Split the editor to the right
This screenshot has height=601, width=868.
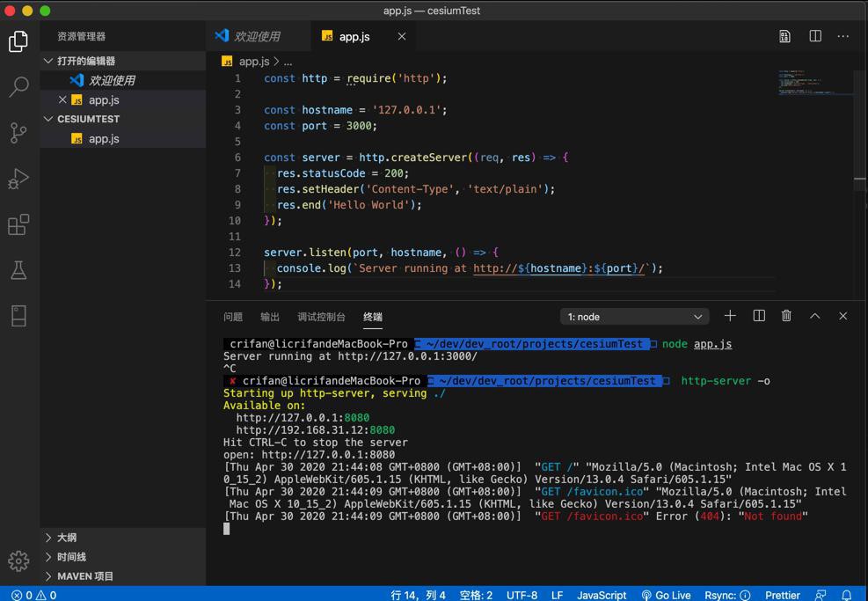[815, 36]
